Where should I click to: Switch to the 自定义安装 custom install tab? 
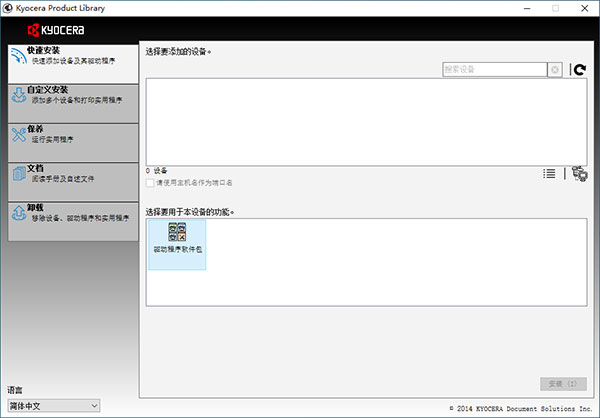(x=73, y=104)
